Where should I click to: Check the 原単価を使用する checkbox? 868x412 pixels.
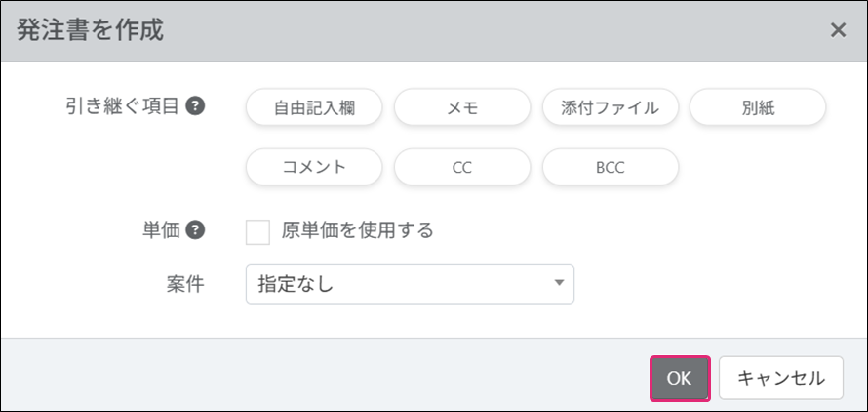(x=258, y=232)
